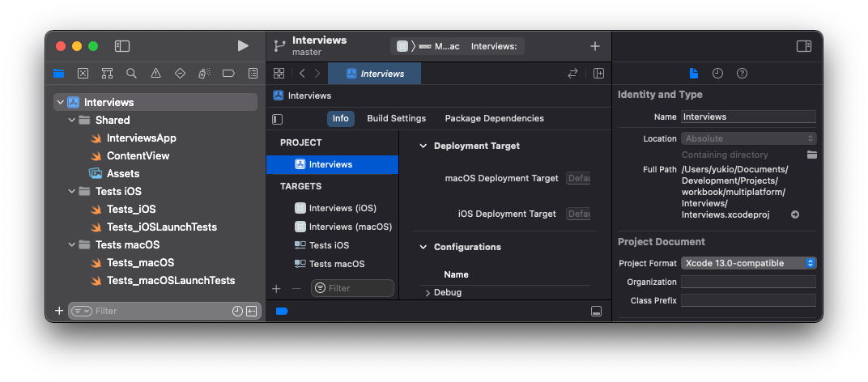Open the Find navigator magnifier icon
The height and width of the screenshot is (382, 868).
[131, 73]
